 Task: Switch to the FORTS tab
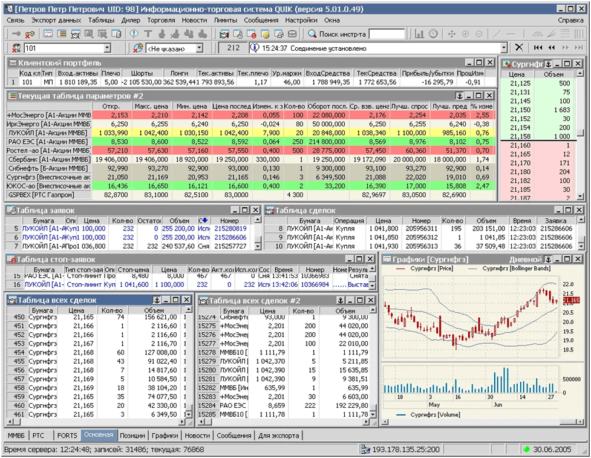pyautogui.click(x=67, y=435)
